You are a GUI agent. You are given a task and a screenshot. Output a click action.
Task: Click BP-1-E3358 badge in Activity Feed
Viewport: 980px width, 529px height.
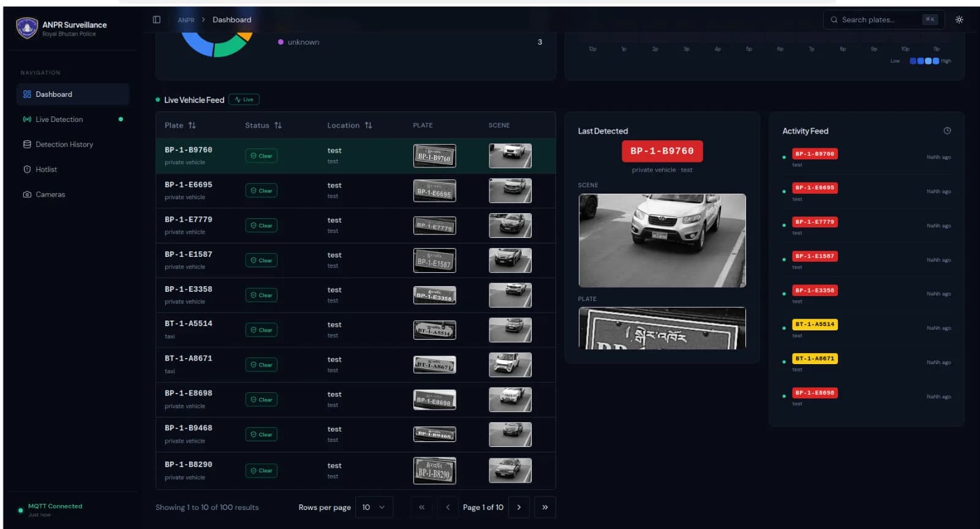click(x=815, y=291)
